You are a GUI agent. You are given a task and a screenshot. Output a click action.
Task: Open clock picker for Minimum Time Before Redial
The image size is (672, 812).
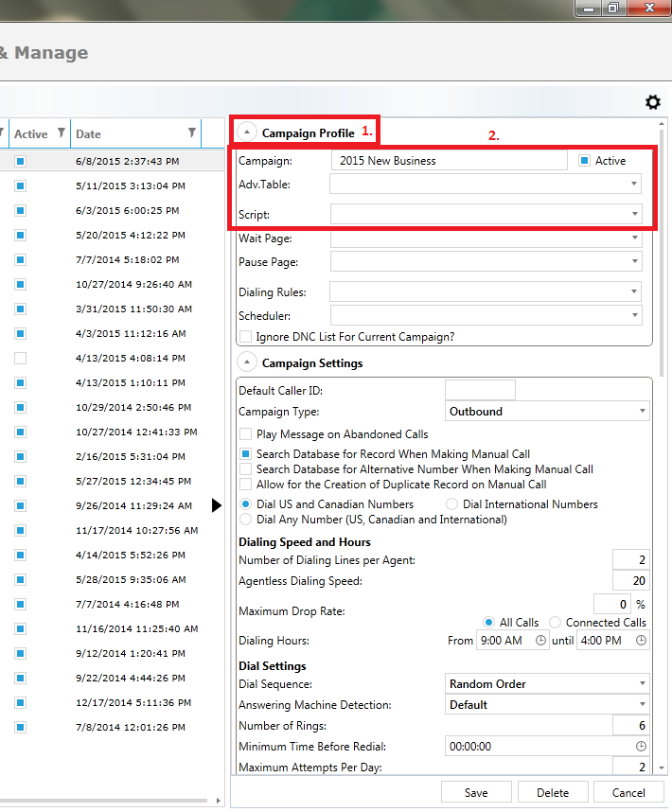pyautogui.click(x=641, y=746)
